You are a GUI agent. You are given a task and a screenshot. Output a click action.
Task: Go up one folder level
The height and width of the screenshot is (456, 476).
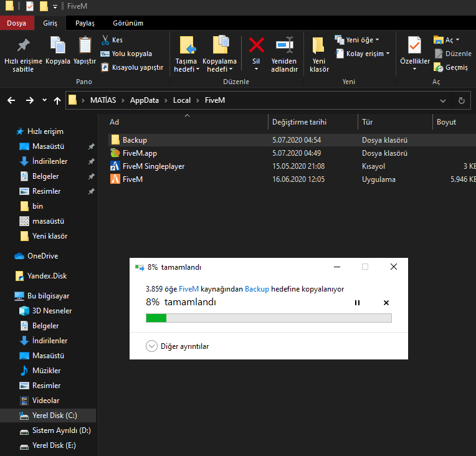coord(57,100)
